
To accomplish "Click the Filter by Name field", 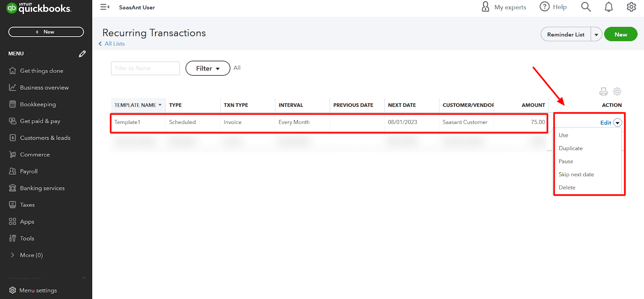I will click(x=145, y=68).
